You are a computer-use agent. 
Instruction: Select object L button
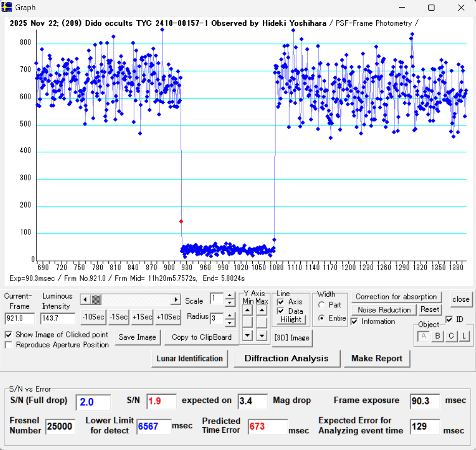click(463, 336)
